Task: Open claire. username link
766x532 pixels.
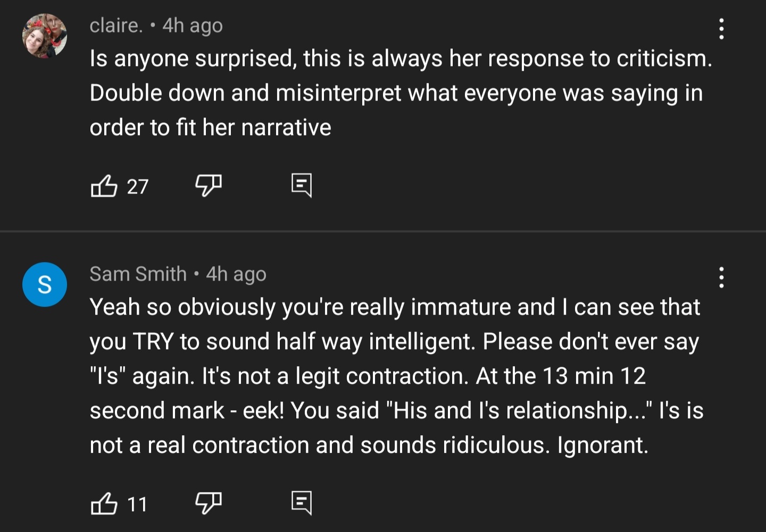Action: (x=116, y=25)
